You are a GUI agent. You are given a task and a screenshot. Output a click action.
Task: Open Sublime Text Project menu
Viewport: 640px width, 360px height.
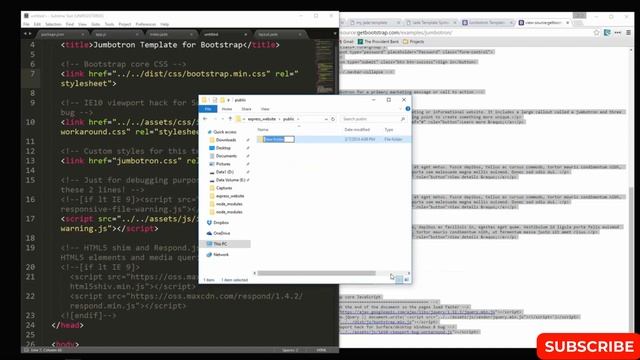(x=124, y=24)
